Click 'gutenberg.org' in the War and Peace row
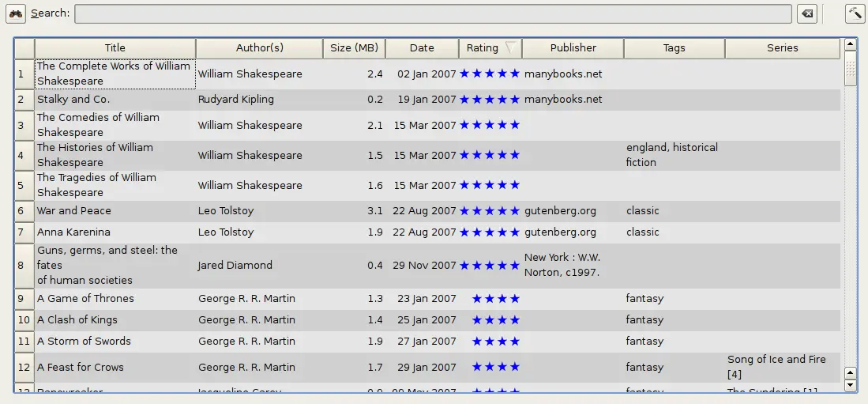This screenshot has height=404, width=868. [x=560, y=211]
